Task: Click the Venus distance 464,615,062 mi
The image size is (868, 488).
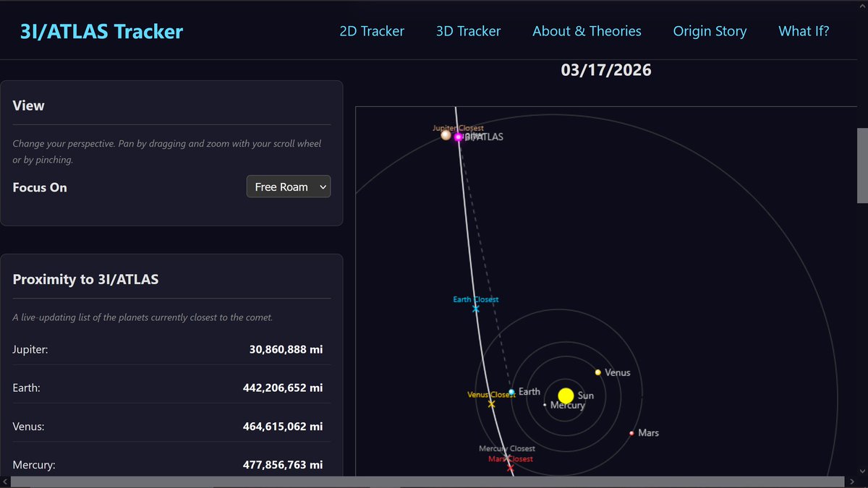Action: 283,427
